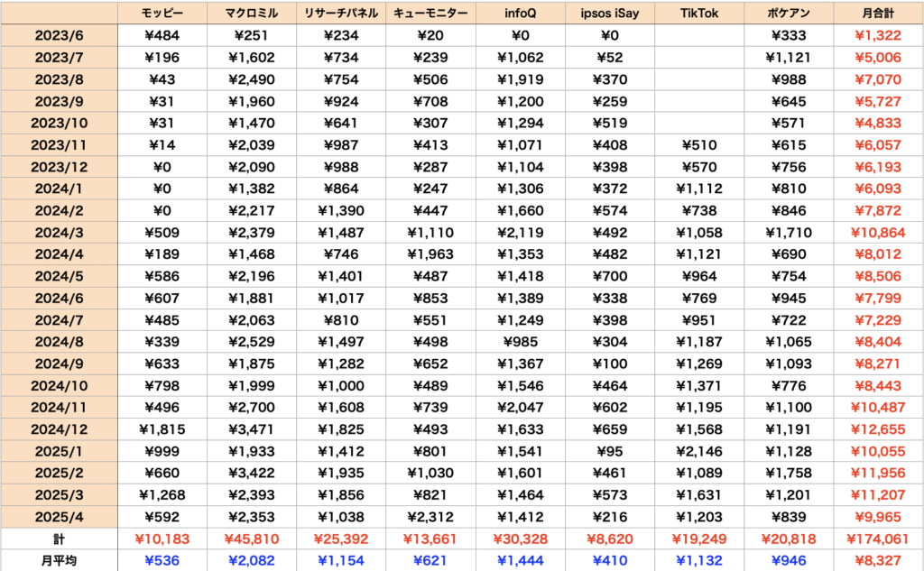This screenshot has width=924, height=571.
Task: Select the ¥8,506 monthly total for 2024/5
Action: tap(878, 276)
